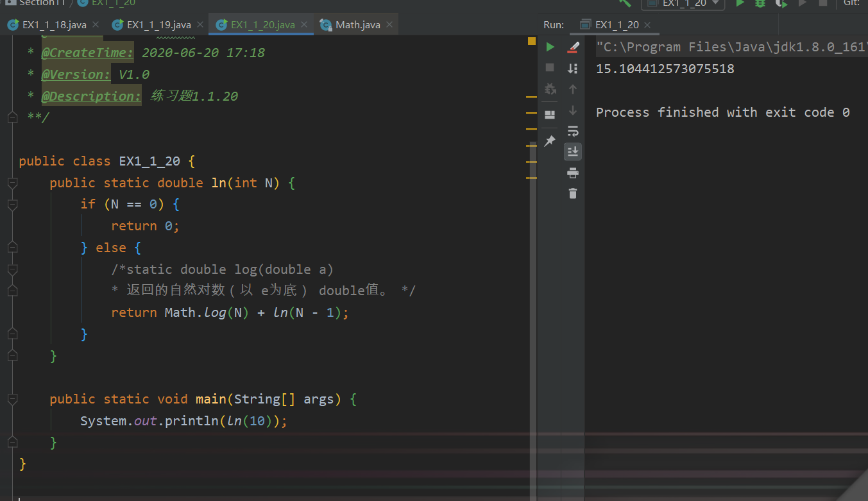Rerun EX1_1_20 from Run panel
Image resolution: width=868 pixels, height=501 pixels.
[550, 47]
